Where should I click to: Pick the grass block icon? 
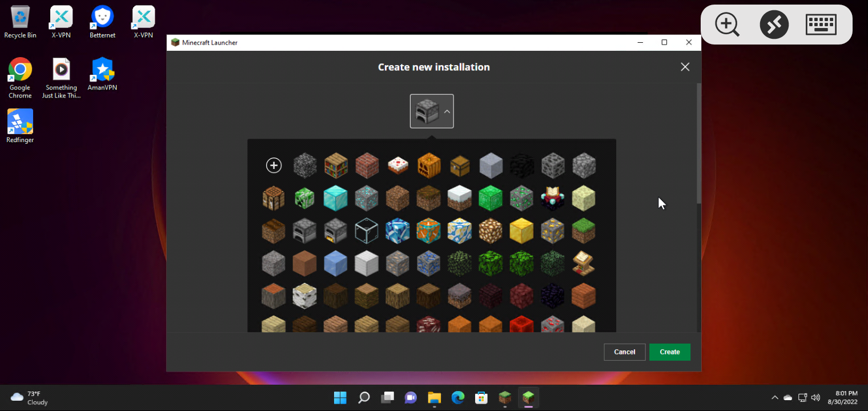click(584, 231)
